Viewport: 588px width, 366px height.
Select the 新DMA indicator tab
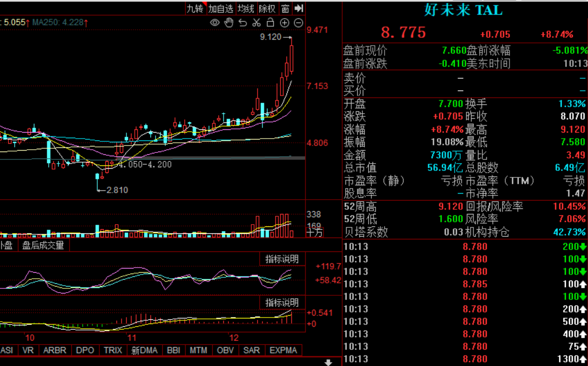[x=145, y=350]
